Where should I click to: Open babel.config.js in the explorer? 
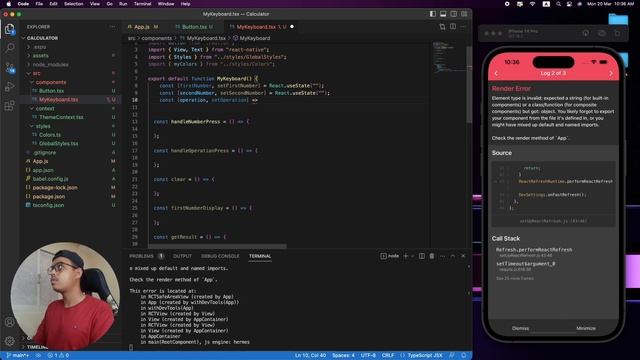[x=50, y=179]
